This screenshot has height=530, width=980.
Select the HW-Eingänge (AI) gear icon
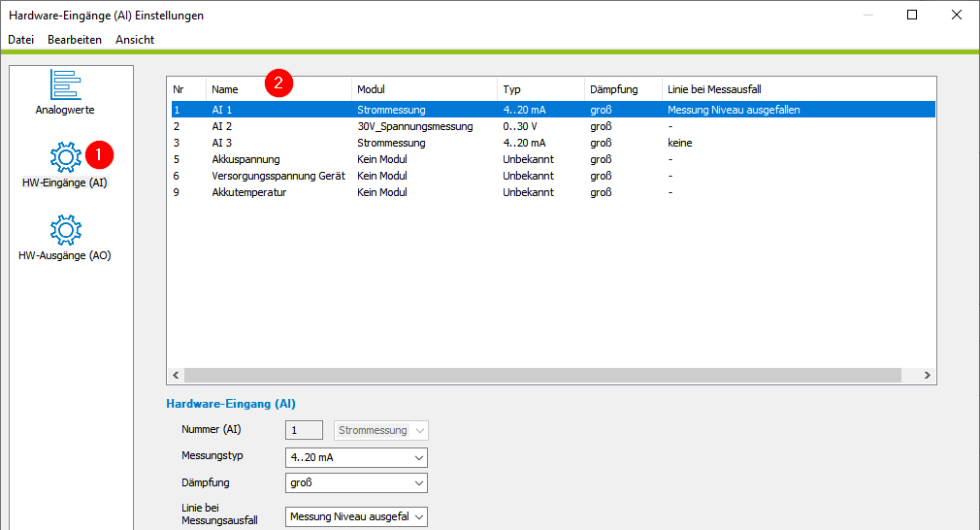(66, 157)
